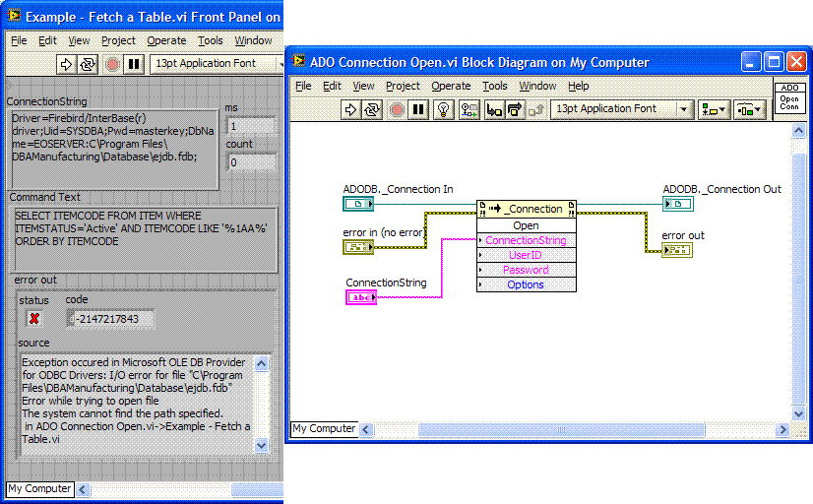Open Tools menu in Front Panel window

click(210, 40)
